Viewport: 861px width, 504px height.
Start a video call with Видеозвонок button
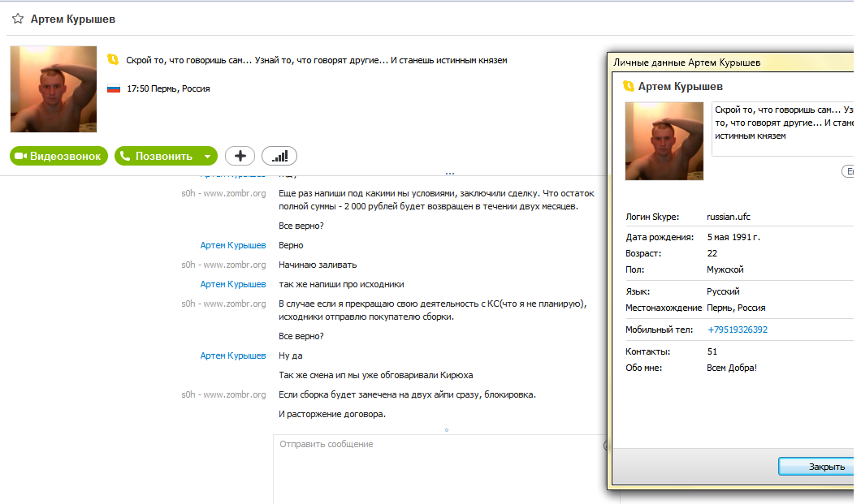(58, 157)
